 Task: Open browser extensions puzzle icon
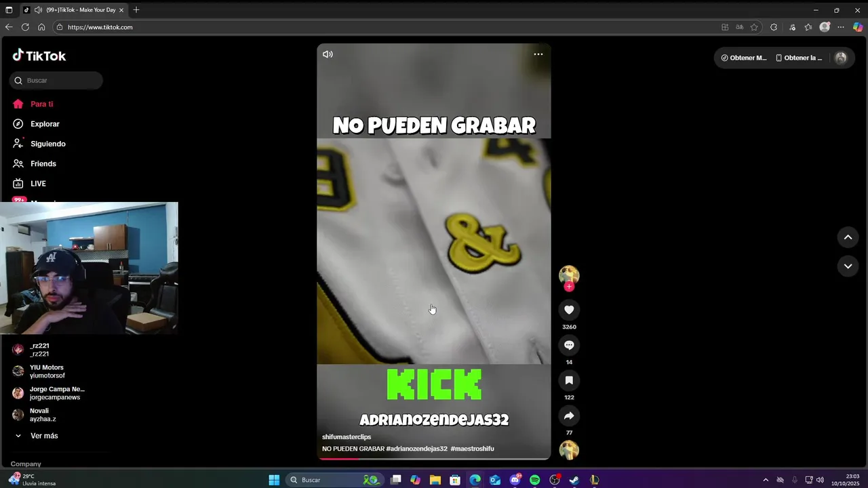tap(774, 27)
